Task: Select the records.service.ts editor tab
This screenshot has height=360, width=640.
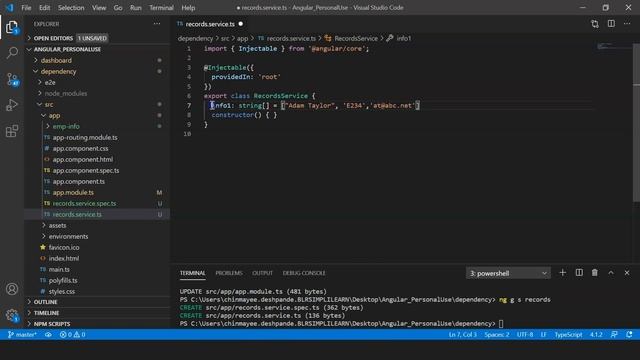Action: point(210,24)
